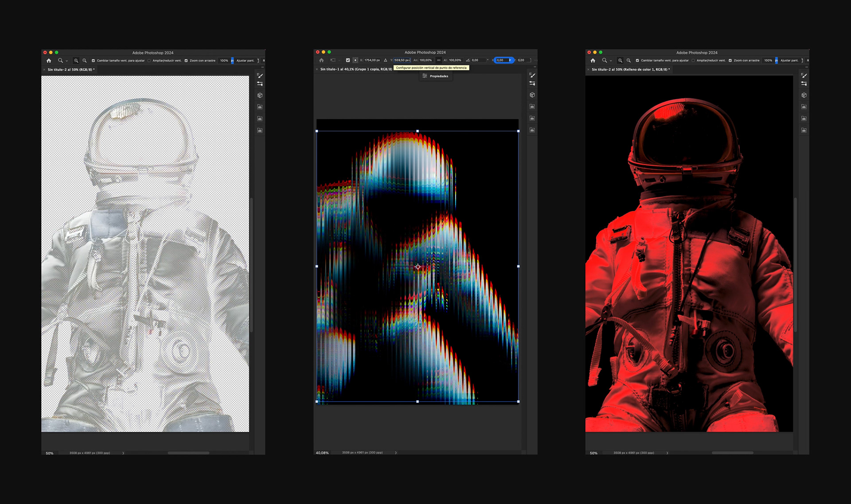Image resolution: width=851 pixels, height=504 pixels.
Task: Select 'Relleno de color 1' document tab in right window
Action: click(630, 70)
